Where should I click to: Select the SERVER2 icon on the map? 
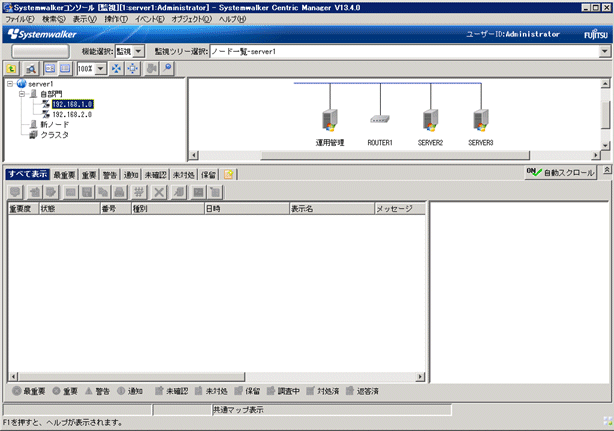click(x=430, y=120)
